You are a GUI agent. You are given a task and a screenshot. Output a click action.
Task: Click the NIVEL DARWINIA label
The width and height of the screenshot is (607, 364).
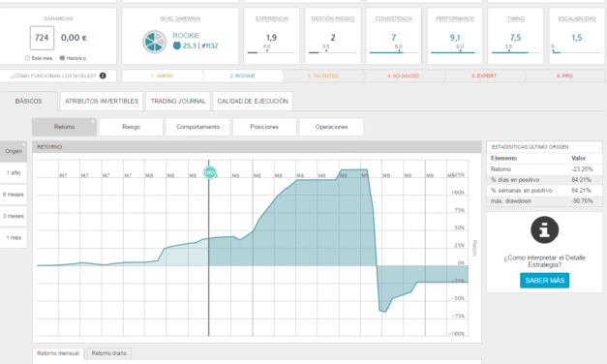tap(180, 18)
